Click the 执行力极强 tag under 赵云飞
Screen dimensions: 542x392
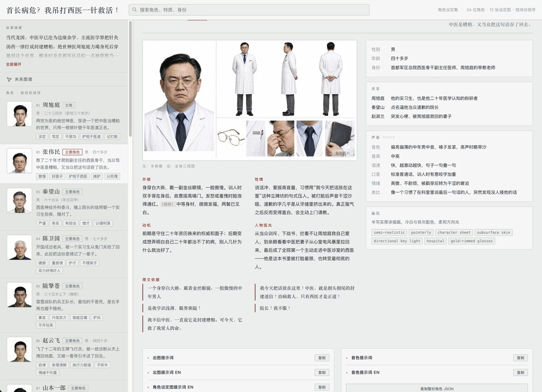82,365
